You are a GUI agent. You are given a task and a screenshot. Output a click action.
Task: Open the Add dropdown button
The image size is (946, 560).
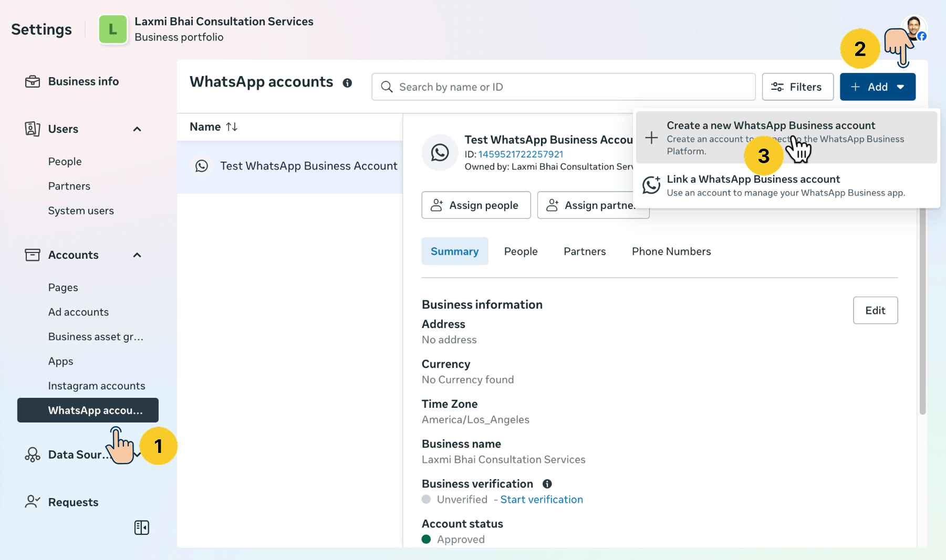tap(877, 87)
